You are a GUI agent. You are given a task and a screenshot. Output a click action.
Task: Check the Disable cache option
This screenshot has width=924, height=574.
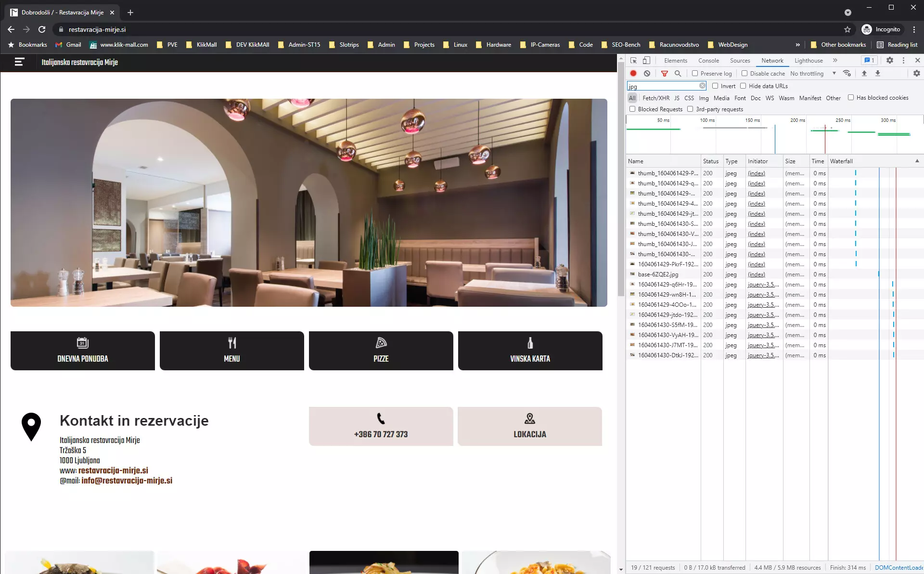744,74
